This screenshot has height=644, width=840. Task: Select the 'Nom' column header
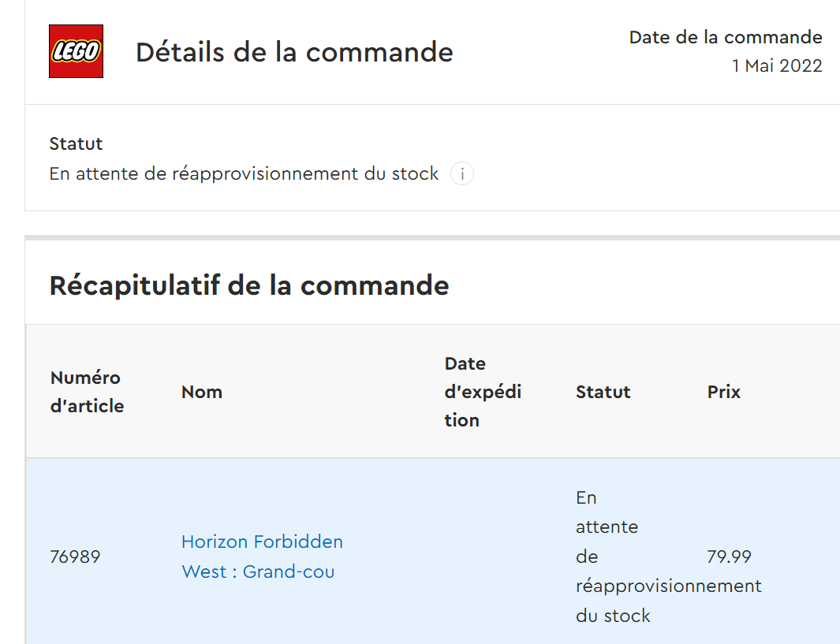click(x=202, y=392)
